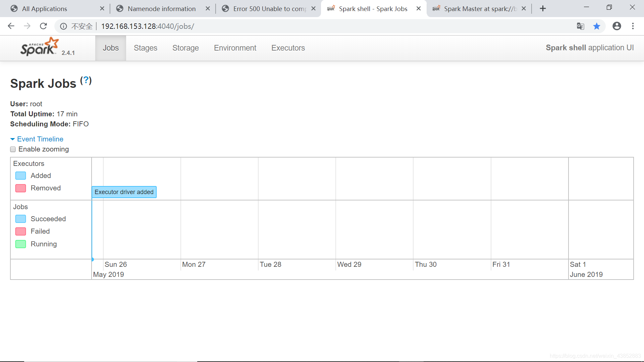Click the May 2019 month label
The height and width of the screenshot is (362, 644).
coord(109,275)
